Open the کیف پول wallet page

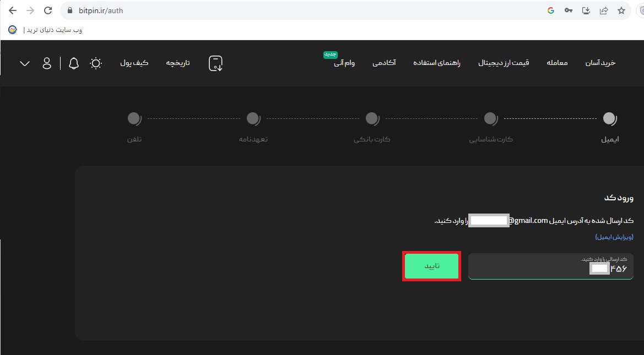pyautogui.click(x=134, y=63)
